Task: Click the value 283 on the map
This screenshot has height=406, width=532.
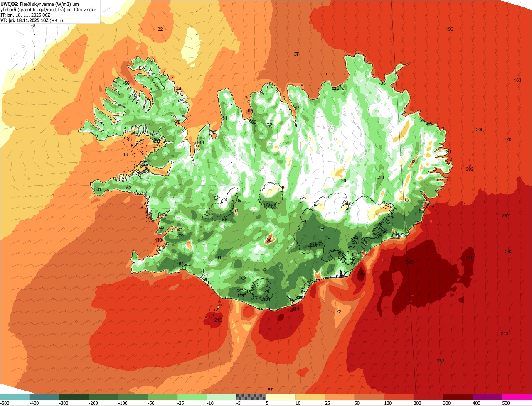Action: [x=441, y=361]
